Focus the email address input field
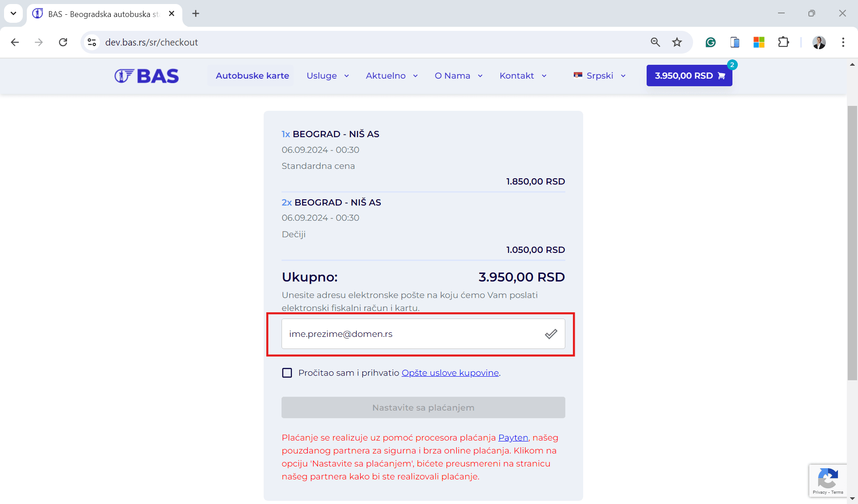The image size is (858, 504). pos(423,334)
